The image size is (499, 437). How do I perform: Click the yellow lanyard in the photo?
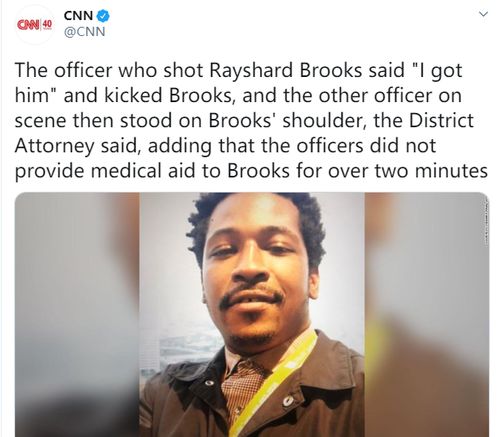click(273, 383)
